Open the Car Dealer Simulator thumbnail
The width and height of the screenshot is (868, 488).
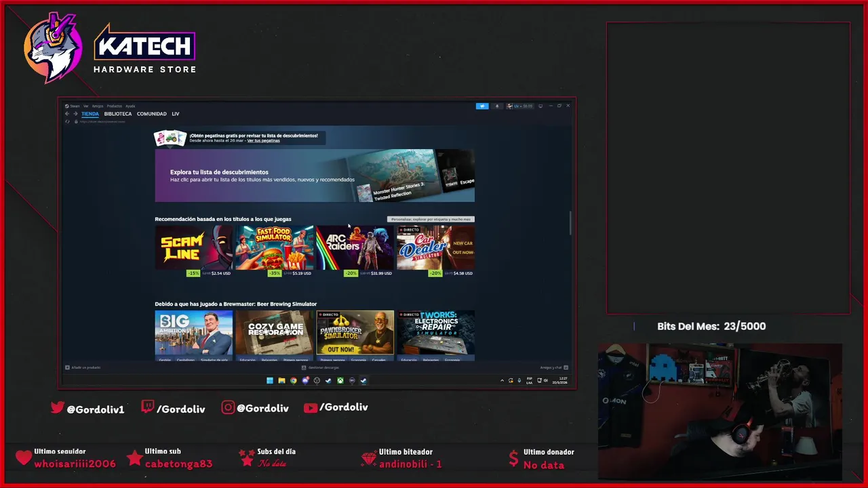point(435,247)
